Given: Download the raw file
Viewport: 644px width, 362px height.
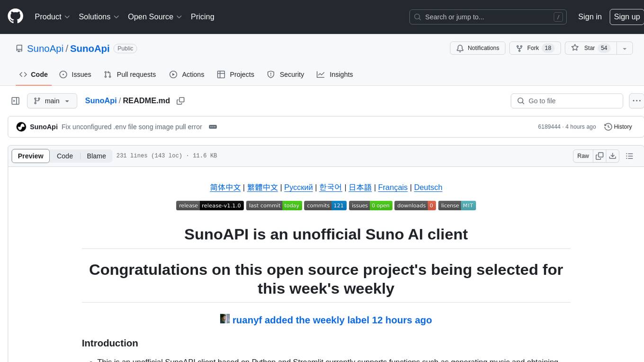Looking at the screenshot, I should click(x=612, y=156).
